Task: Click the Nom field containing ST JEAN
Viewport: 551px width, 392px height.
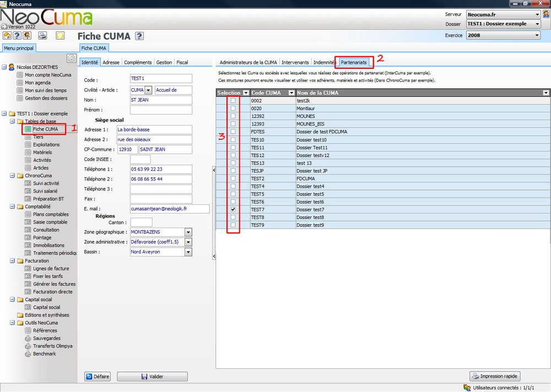Action: [x=161, y=100]
